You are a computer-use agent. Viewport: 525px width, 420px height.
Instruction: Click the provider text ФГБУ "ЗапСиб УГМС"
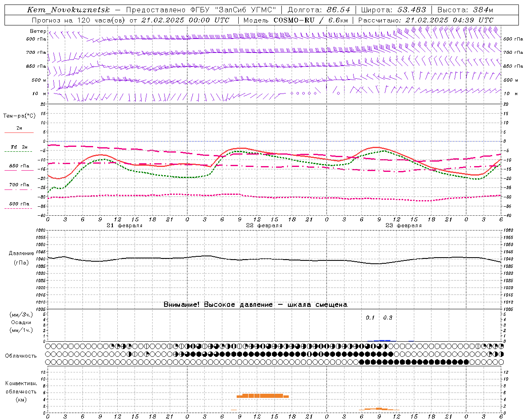(233, 10)
